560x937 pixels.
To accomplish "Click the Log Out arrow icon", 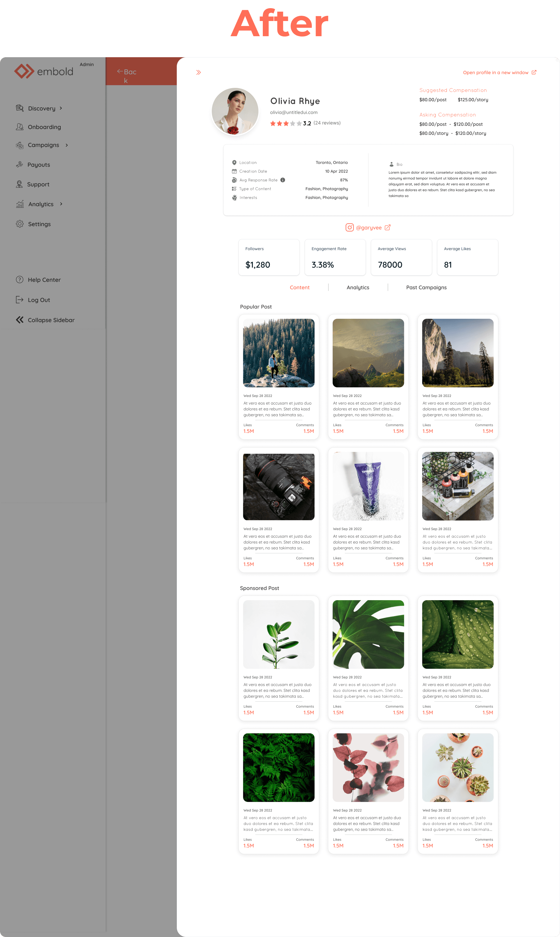I will point(20,299).
